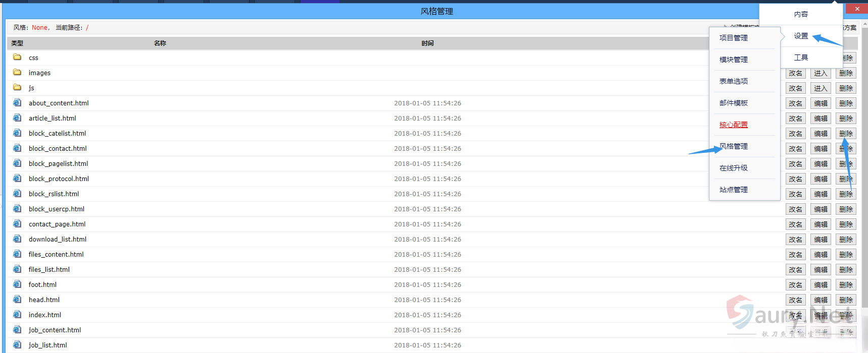
Task: Open 风格管理 in the settings submenu
Action: (734, 146)
